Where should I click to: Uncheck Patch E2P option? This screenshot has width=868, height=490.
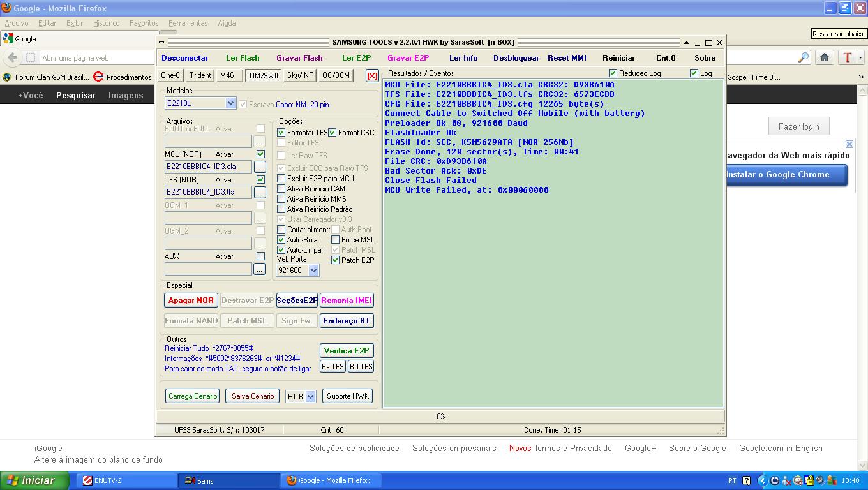pos(335,260)
